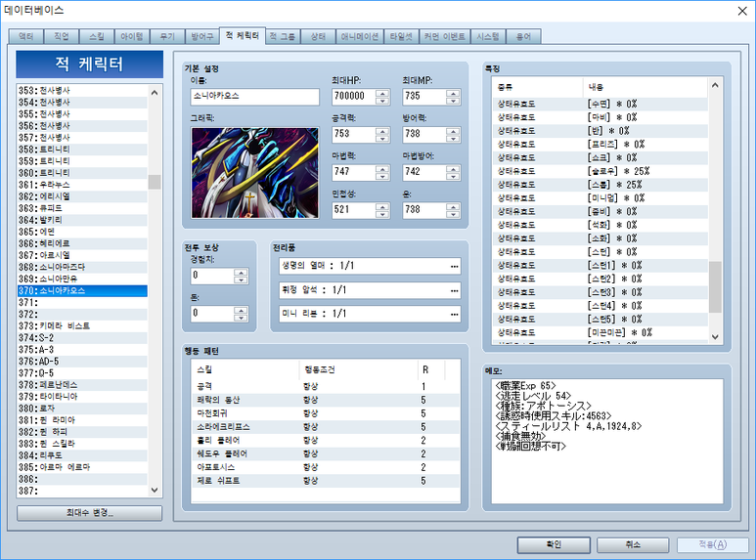
Task: Click scroll-down arrow of 특징 list
Action: point(715,337)
